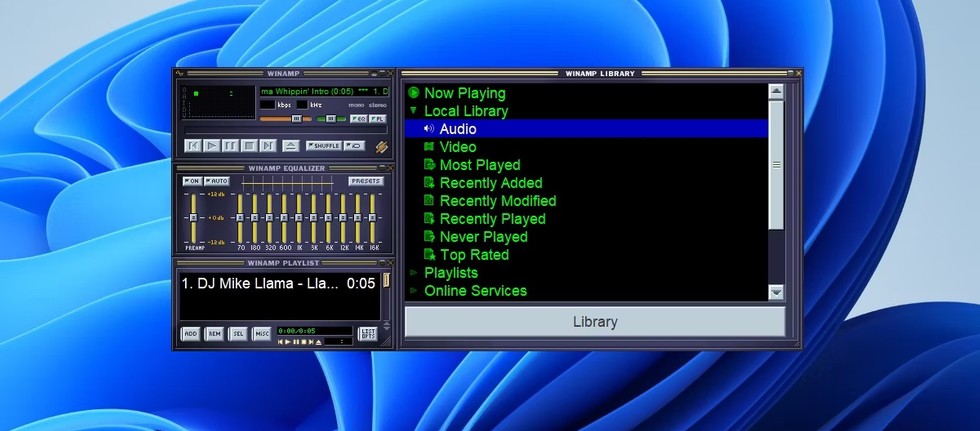Turn the equalizer ON button

pos(192,181)
